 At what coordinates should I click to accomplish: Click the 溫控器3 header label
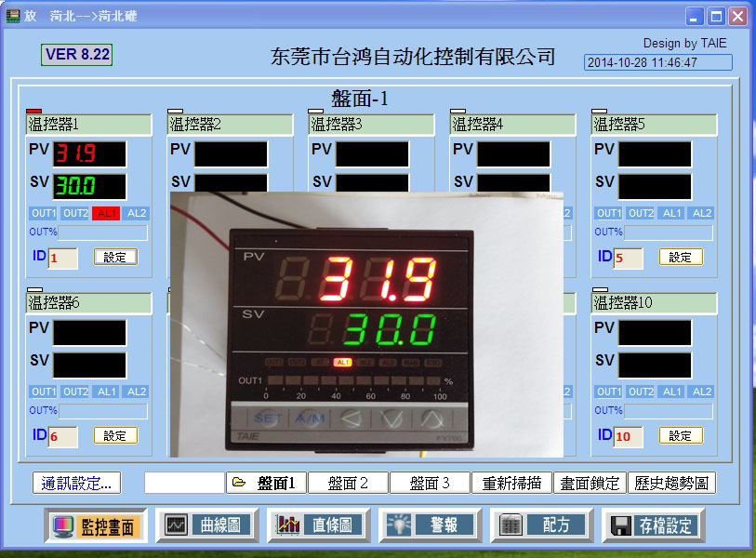(x=371, y=125)
